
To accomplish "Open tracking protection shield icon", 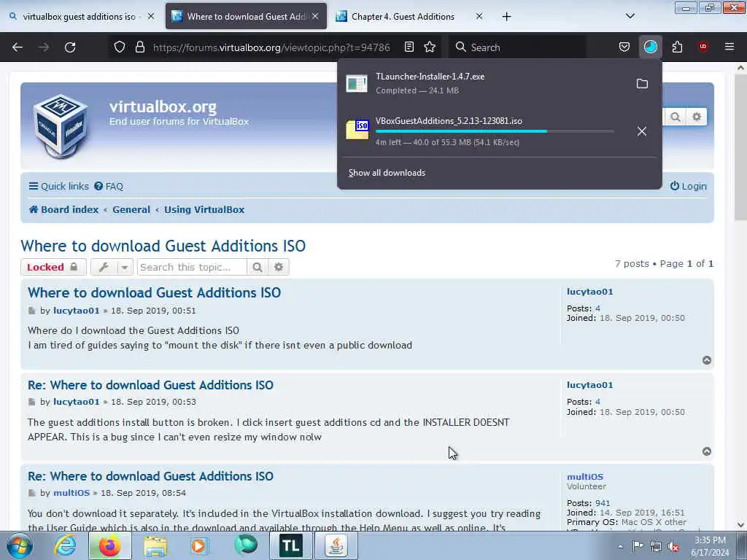I will 120,47.
